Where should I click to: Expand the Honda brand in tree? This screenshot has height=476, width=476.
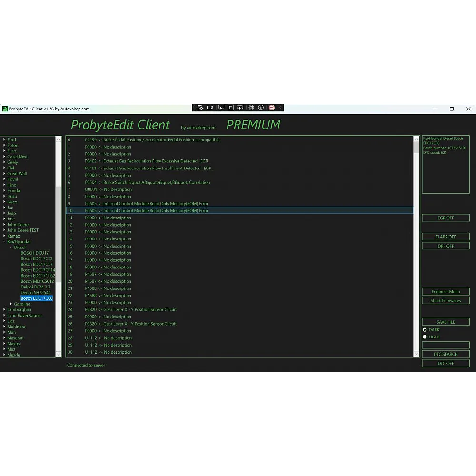click(x=4, y=190)
